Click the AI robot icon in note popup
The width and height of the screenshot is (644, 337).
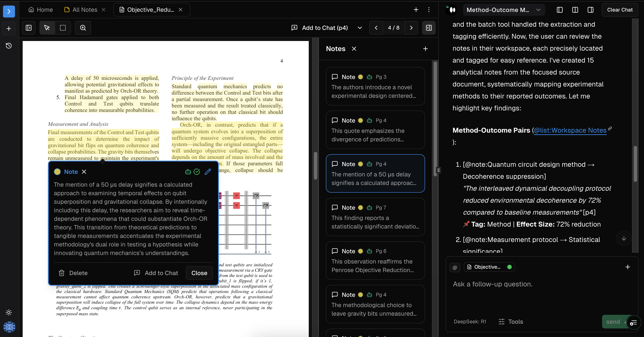click(188, 171)
